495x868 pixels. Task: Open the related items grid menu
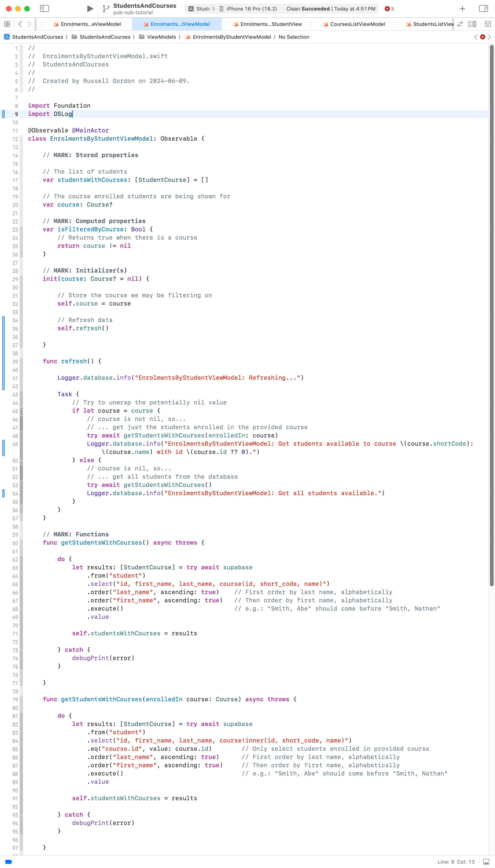7,24
